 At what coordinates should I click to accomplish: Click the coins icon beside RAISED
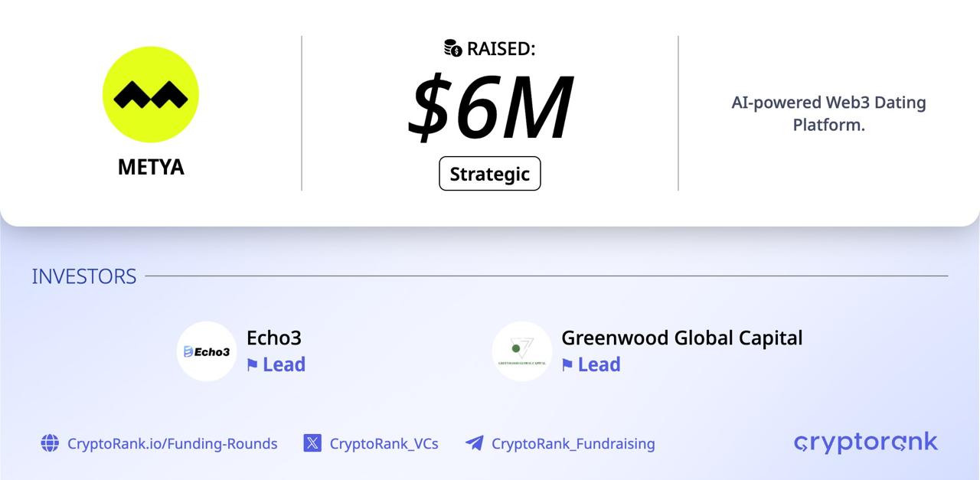(x=452, y=48)
